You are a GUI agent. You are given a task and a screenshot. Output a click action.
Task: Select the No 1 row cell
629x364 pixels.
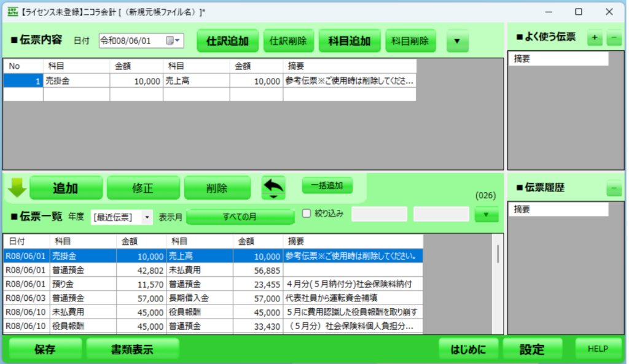click(23, 81)
